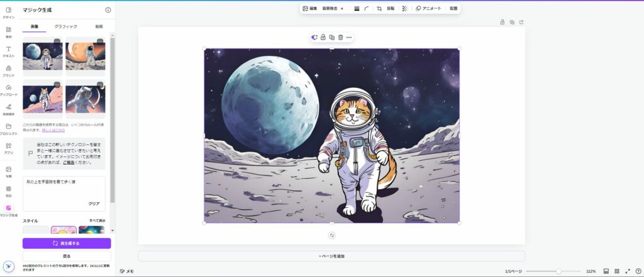Select the pink style swatch thumbnail
Viewport: 644px width, 277px height.
(64, 230)
